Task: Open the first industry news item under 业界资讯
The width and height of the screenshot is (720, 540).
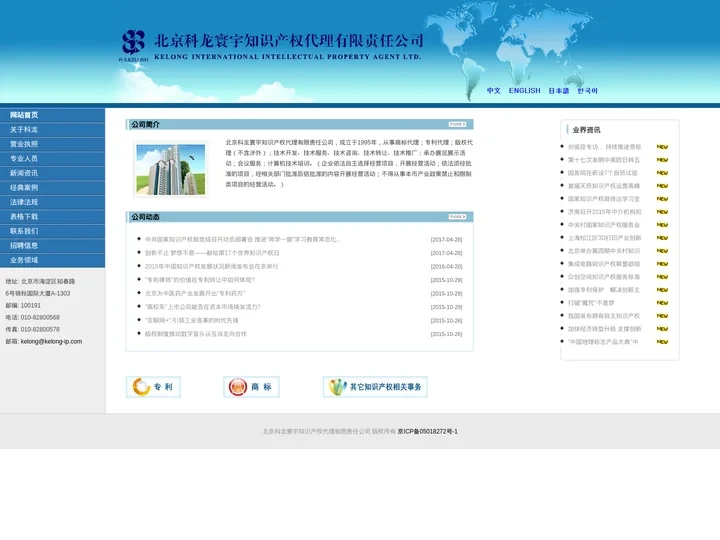Action: (x=604, y=147)
